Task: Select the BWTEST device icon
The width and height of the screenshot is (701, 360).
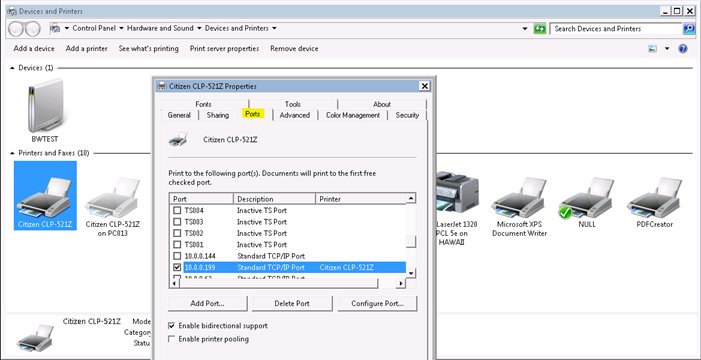Action: pyautogui.click(x=45, y=106)
